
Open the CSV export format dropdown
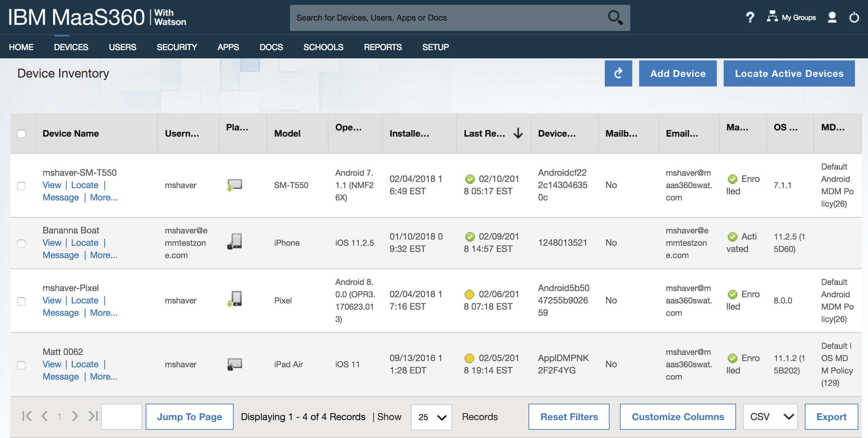pyautogui.click(x=770, y=417)
